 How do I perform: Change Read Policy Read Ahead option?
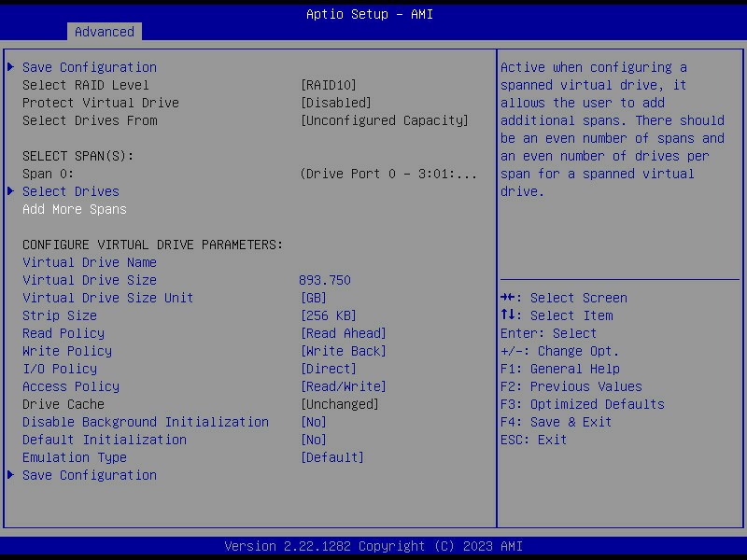pyautogui.click(x=344, y=333)
